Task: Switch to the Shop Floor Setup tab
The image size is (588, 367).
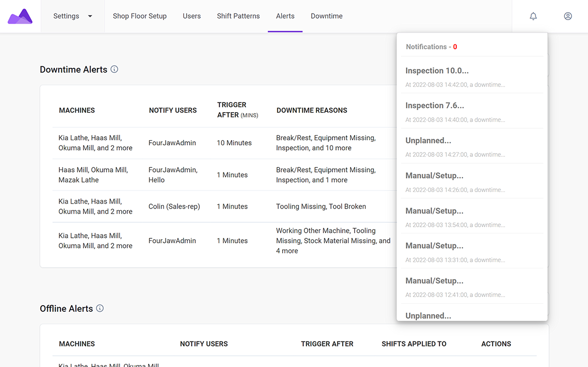Action: coord(139,16)
